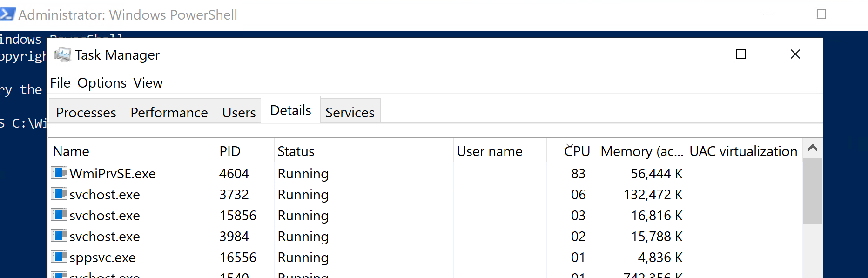Minimize the Task Manager window
This screenshot has width=868, height=278.
click(x=687, y=54)
